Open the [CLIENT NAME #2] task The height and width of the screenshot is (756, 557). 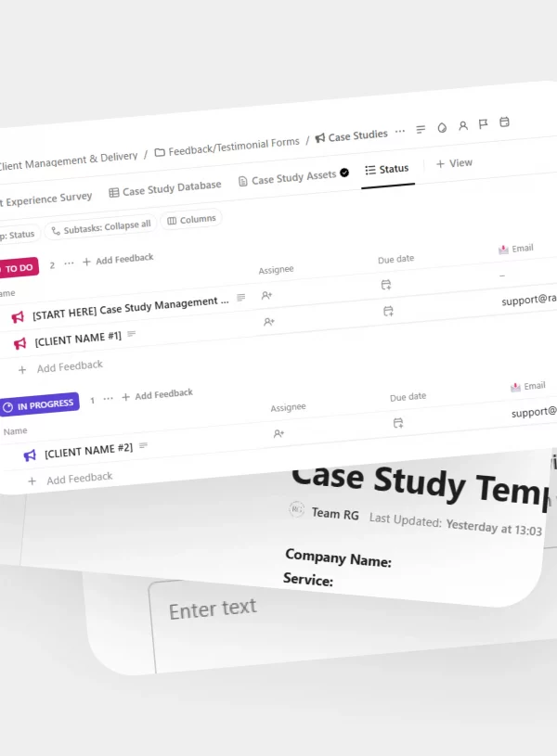(x=88, y=452)
